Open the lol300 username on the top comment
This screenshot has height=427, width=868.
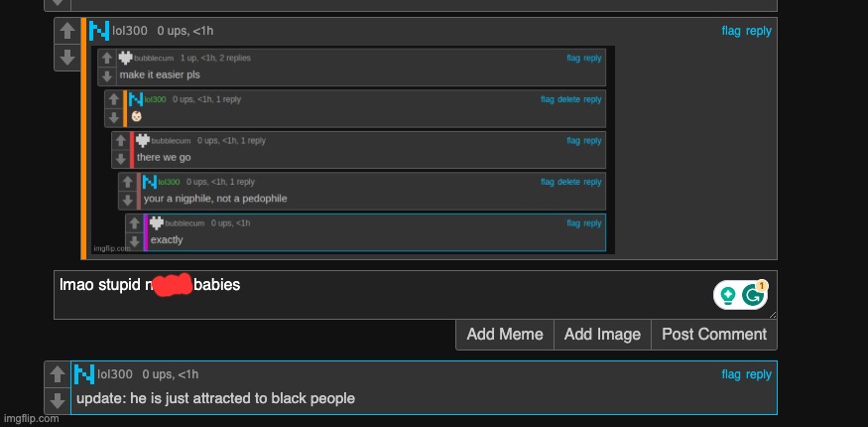point(130,32)
